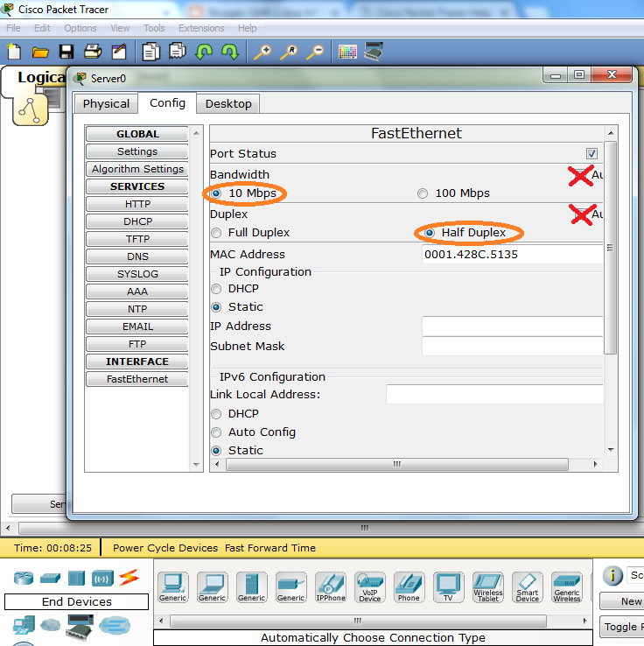Choose Auto Config for IPv6
Viewport: 644px width, 646px height.
point(216,432)
